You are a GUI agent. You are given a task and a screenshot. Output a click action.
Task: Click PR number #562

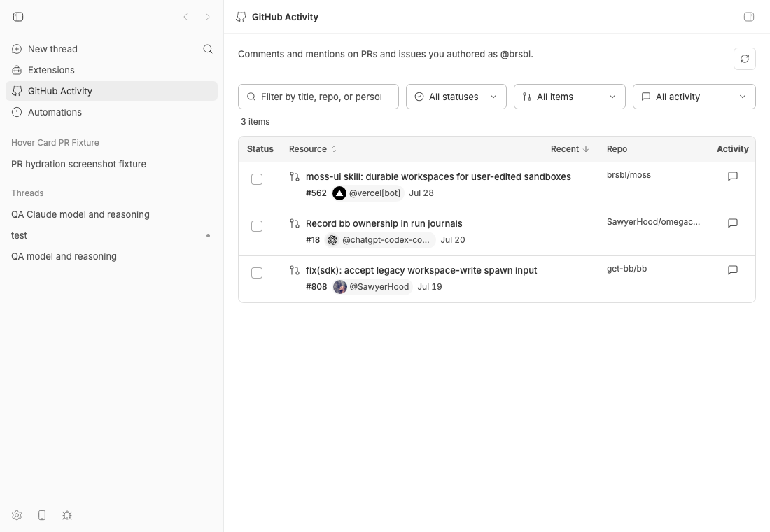point(316,193)
